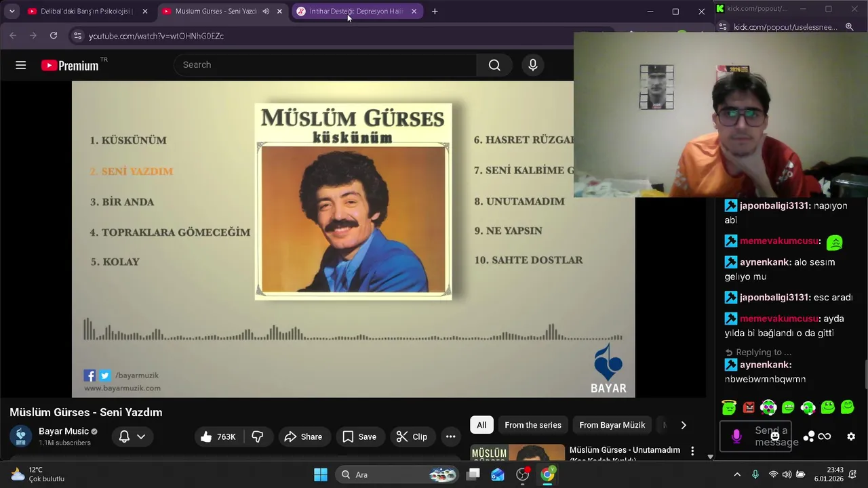Select username japonbaligi3131 saying napıyon abi
Screen dimensions: 868x488
(x=774, y=205)
